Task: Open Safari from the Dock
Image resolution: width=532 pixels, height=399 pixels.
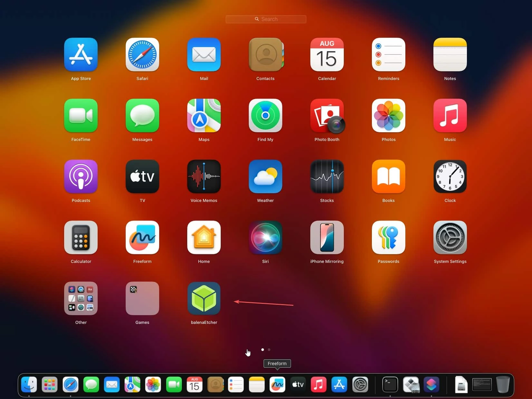Action: click(x=71, y=384)
